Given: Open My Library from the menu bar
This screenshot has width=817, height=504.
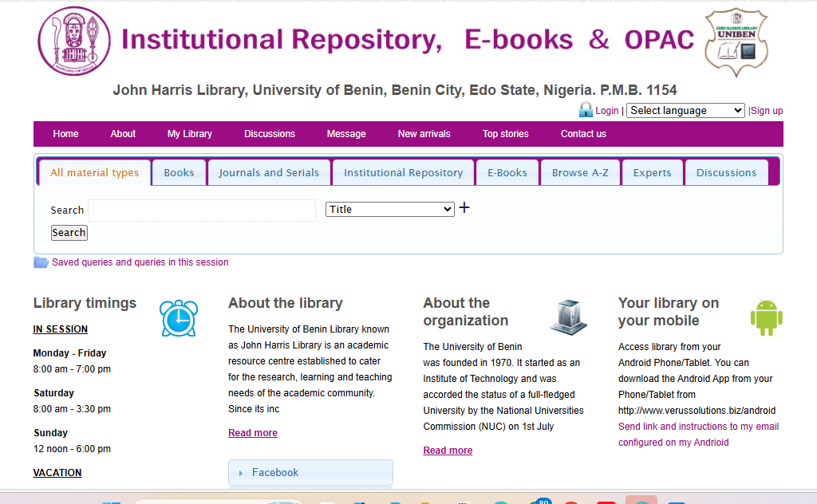Looking at the screenshot, I should (190, 134).
